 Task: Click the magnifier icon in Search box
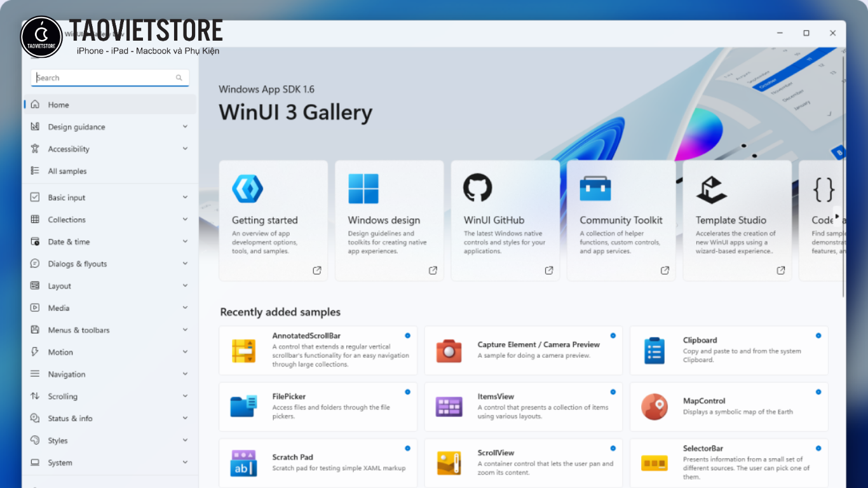(x=179, y=78)
